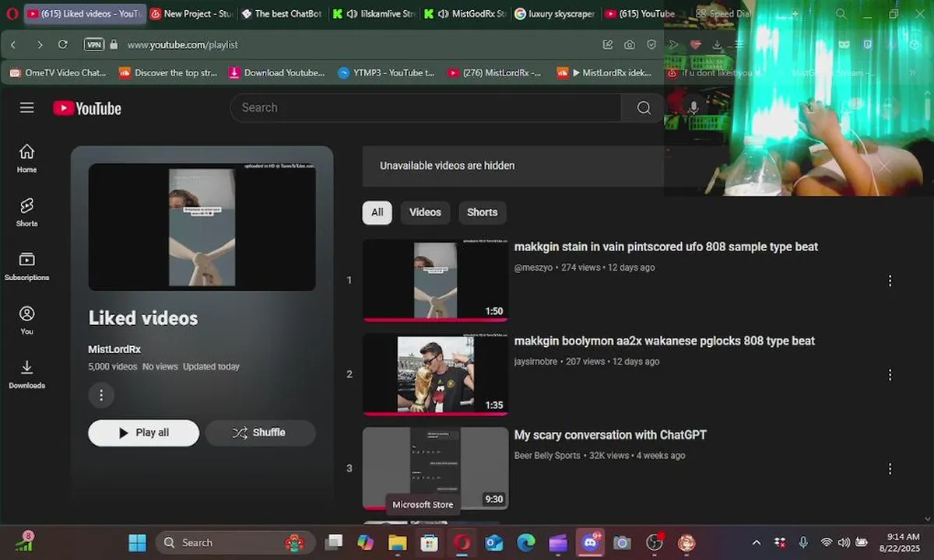
Task: Toggle the VPN badge in address bar
Action: click(x=93, y=45)
